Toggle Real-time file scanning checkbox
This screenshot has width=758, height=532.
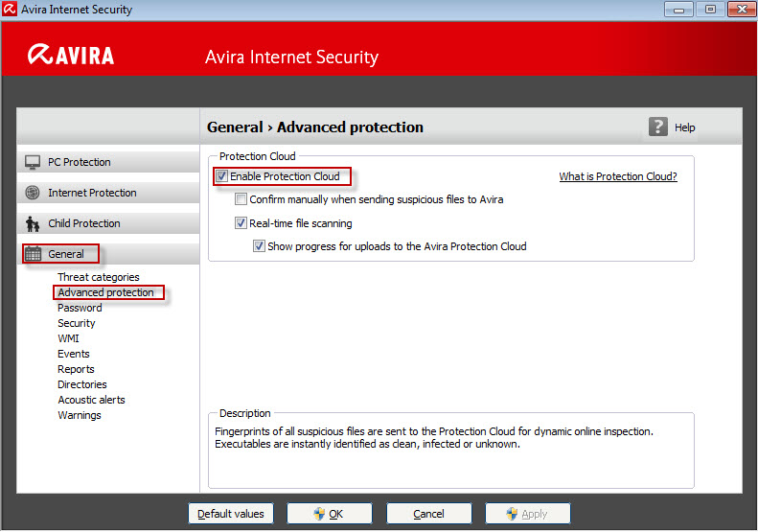click(241, 223)
